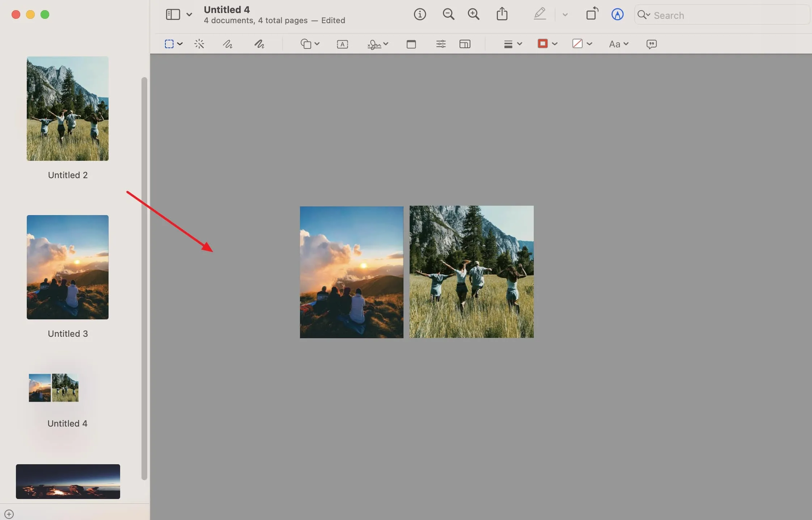812x520 pixels.
Task: Open the Sign signature tool
Action: coord(374,44)
